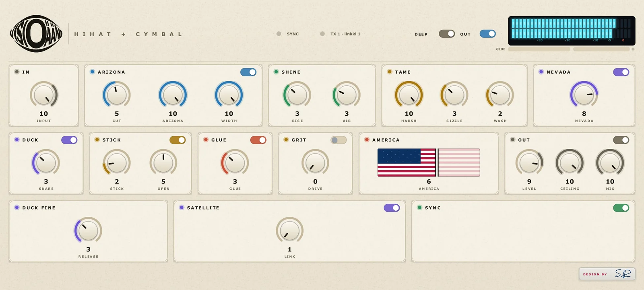The image size is (644, 290).
Task: Click the CEILING knob in OUT
Action: tap(570, 163)
